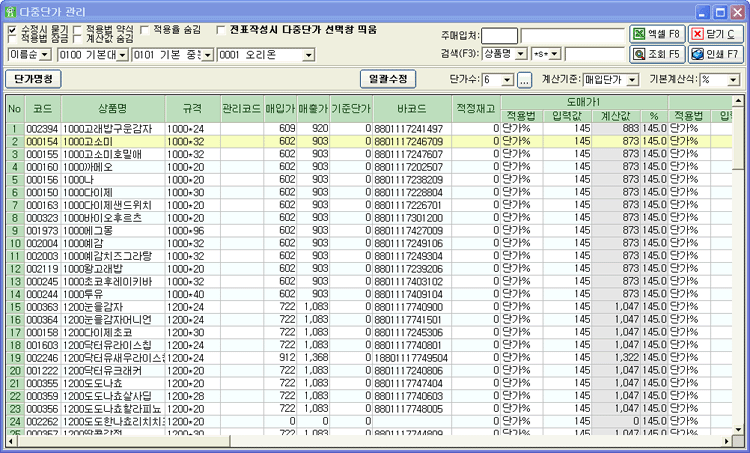Check 전표작성시 다중단가 선택창 띄움 option

point(221,30)
